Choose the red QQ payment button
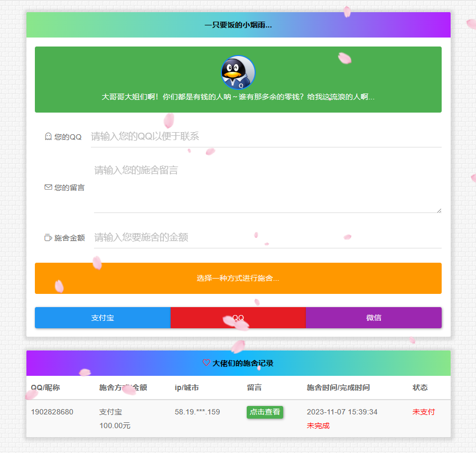Image resolution: width=476 pixels, height=453 pixels. coord(238,318)
